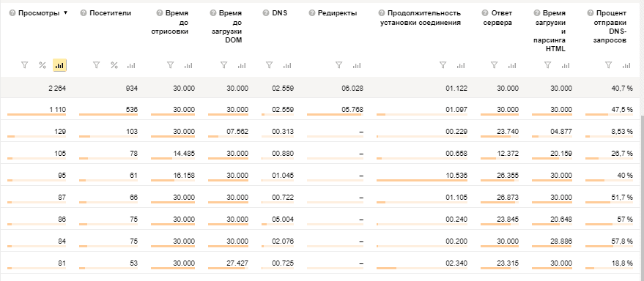Click help icon next to Просмотры header

(12, 13)
